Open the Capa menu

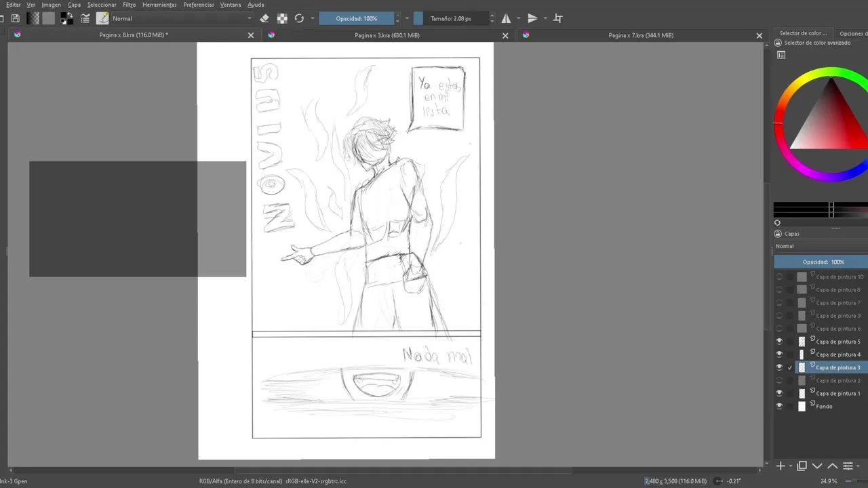coord(74,5)
